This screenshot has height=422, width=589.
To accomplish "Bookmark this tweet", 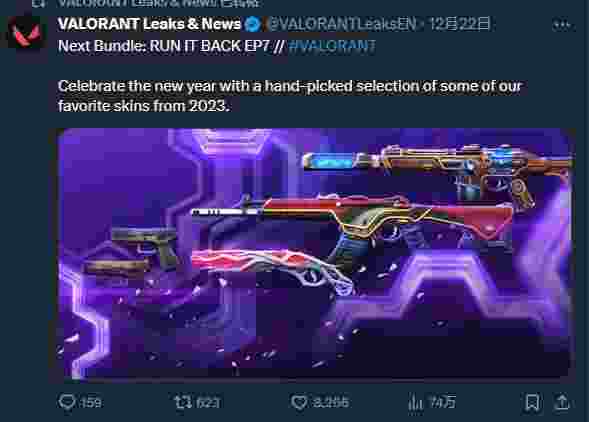I will point(532,402).
